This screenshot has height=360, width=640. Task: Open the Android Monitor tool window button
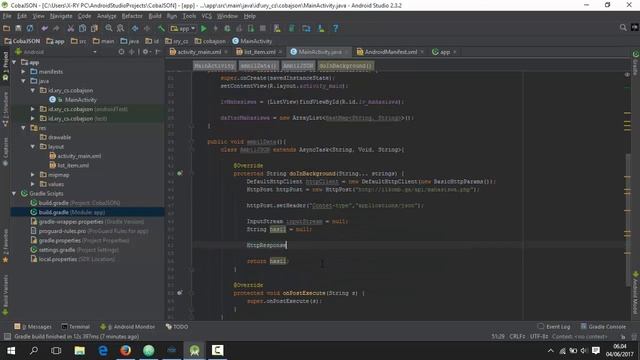point(128,327)
